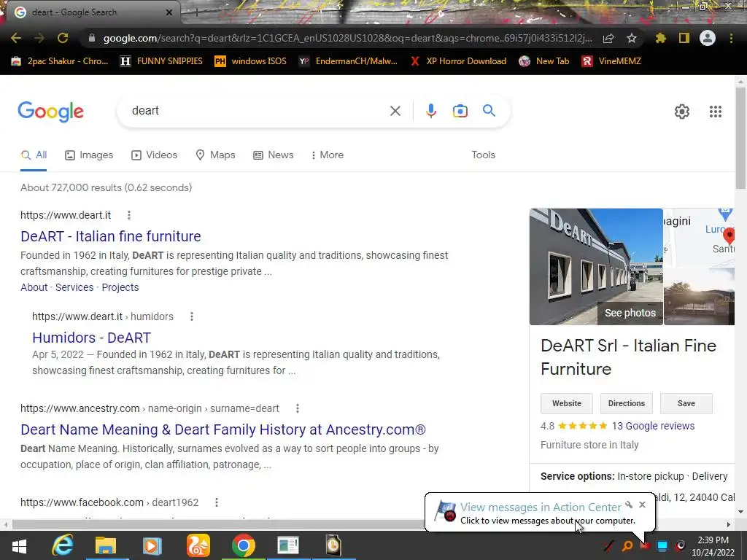The height and width of the screenshot is (560, 747).
Task: Switch to the Maps tab
Action: [x=215, y=155]
